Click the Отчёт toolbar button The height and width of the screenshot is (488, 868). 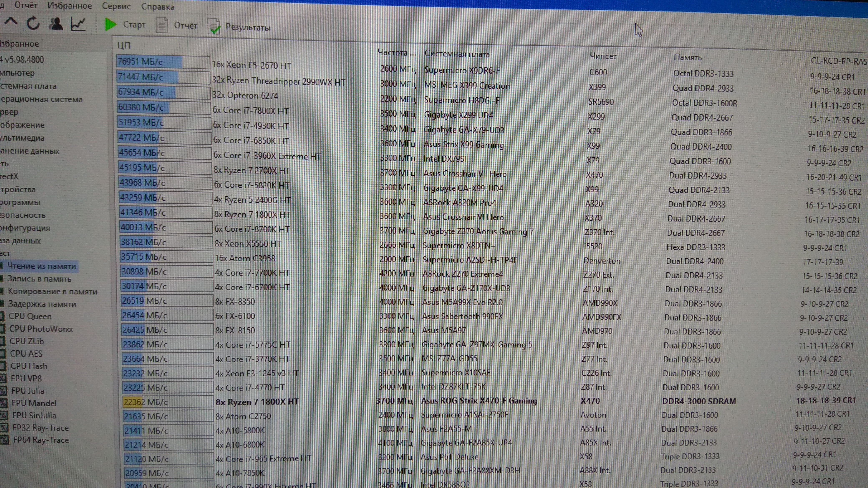point(177,25)
